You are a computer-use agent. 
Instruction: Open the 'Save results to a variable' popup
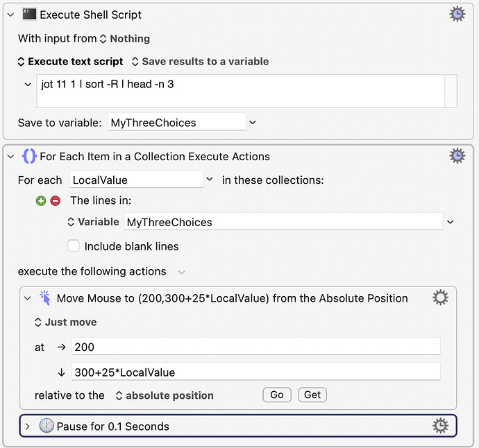[200, 62]
